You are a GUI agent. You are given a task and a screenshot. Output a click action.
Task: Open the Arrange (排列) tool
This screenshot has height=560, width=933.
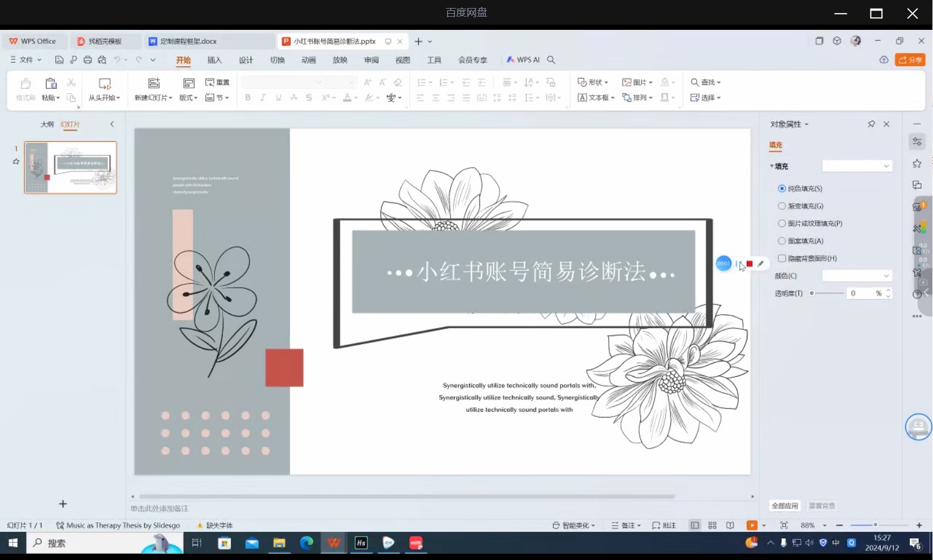(x=637, y=97)
